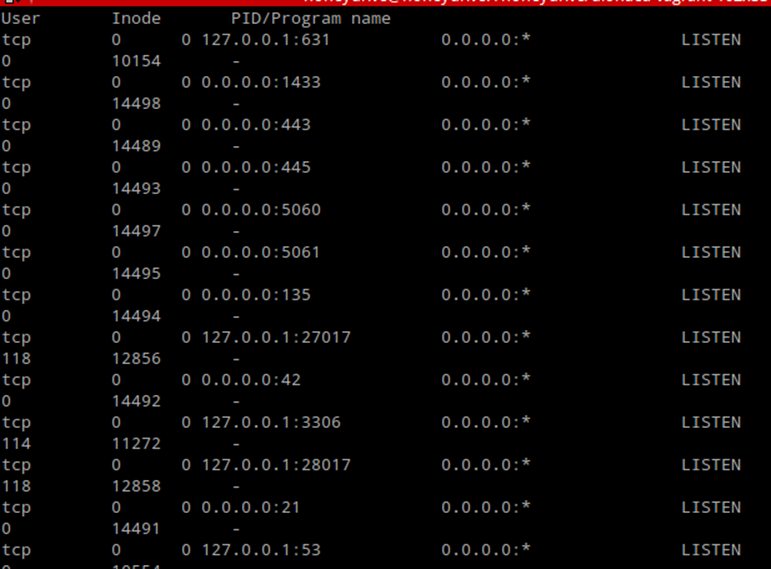Click tcp protocol on port 135 row
Image resolution: width=771 pixels, height=569 pixels.
click(16, 295)
